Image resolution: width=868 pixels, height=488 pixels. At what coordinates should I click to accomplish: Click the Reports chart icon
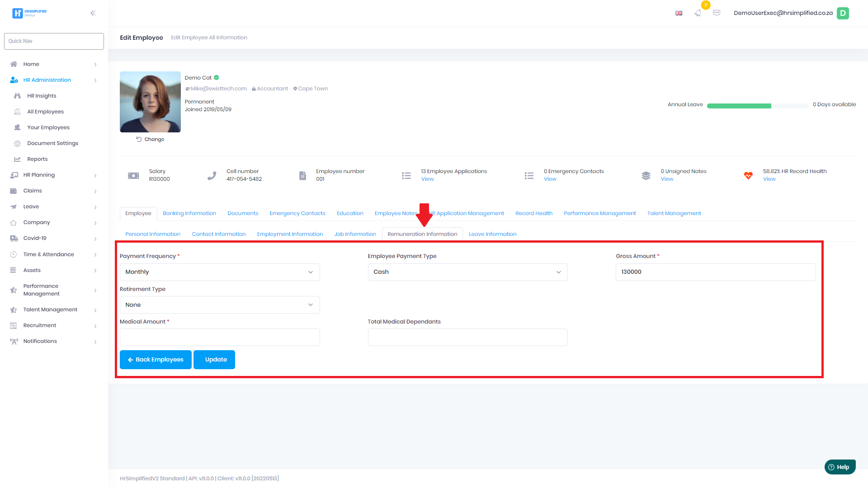tap(18, 159)
